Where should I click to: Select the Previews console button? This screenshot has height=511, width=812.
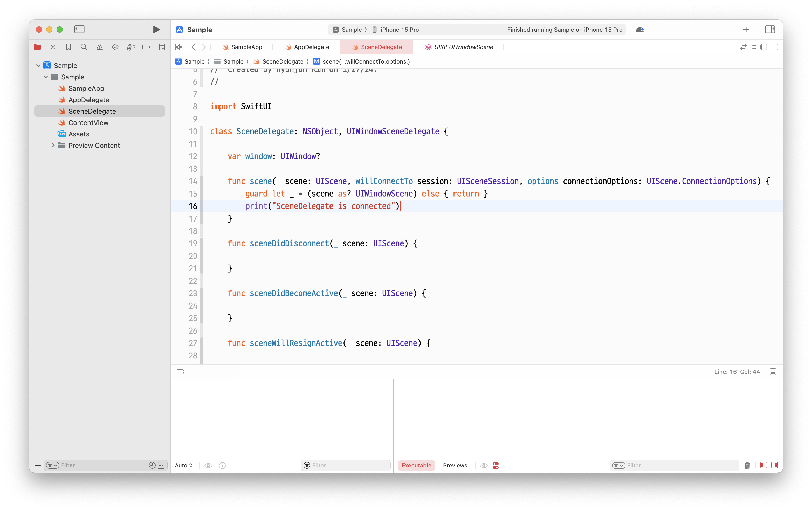[455, 466]
